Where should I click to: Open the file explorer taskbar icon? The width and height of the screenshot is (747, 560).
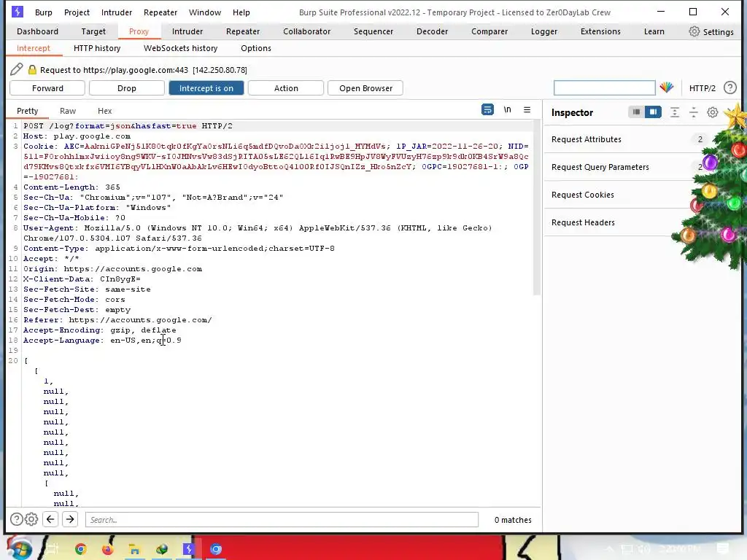pyautogui.click(x=135, y=550)
